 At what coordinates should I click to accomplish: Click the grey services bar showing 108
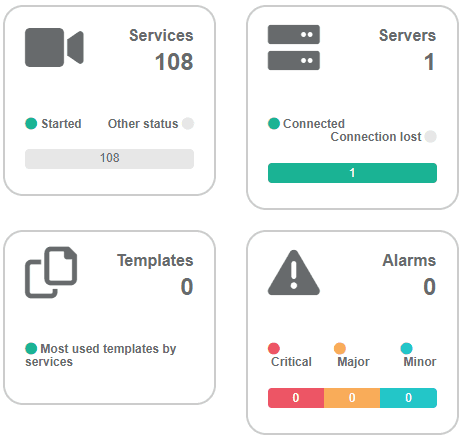pos(109,159)
